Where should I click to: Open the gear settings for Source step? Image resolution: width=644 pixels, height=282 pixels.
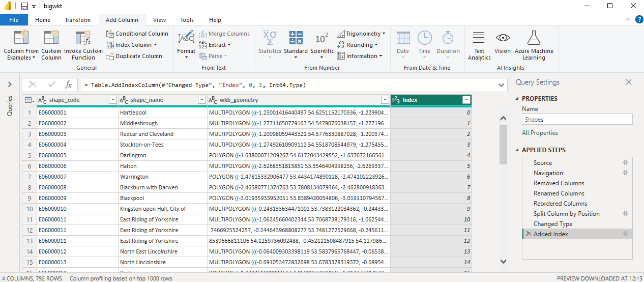pyautogui.click(x=625, y=163)
